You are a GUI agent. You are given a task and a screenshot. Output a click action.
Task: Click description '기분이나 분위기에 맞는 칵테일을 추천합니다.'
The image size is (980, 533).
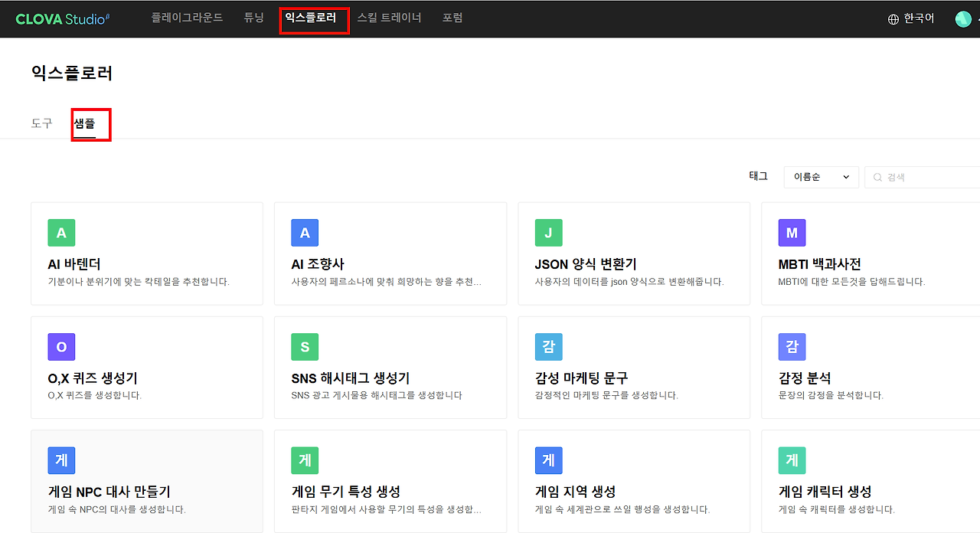click(x=139, y=282)
